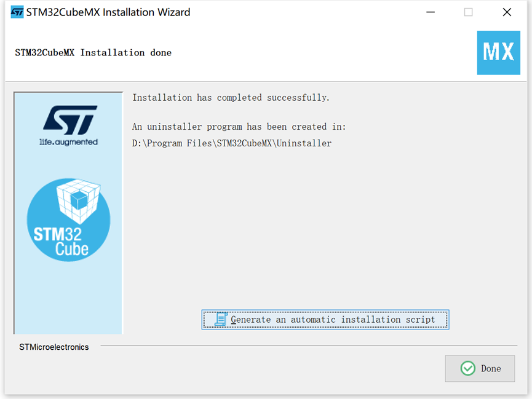Click the white cube graphic
The height and width of the screenshot is (399, 532).
pos(79,202)
